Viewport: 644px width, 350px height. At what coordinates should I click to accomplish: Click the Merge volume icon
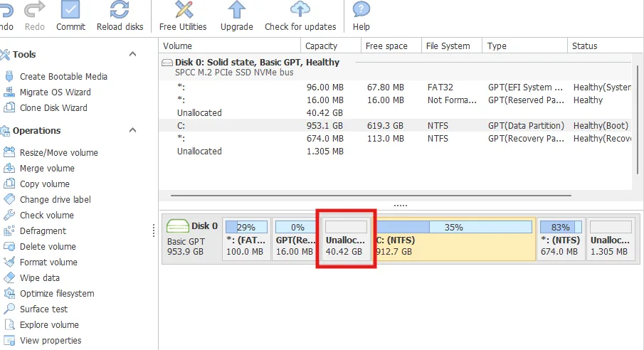point(9,168)
